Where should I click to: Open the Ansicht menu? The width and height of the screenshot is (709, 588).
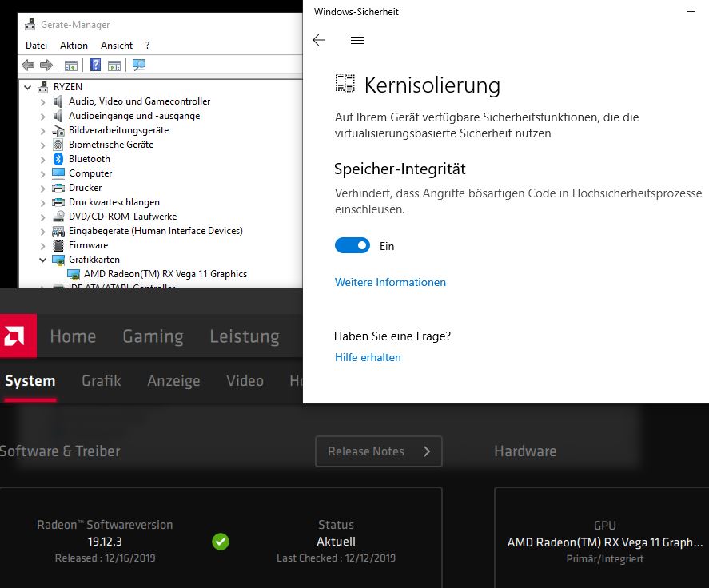[117, 46]
